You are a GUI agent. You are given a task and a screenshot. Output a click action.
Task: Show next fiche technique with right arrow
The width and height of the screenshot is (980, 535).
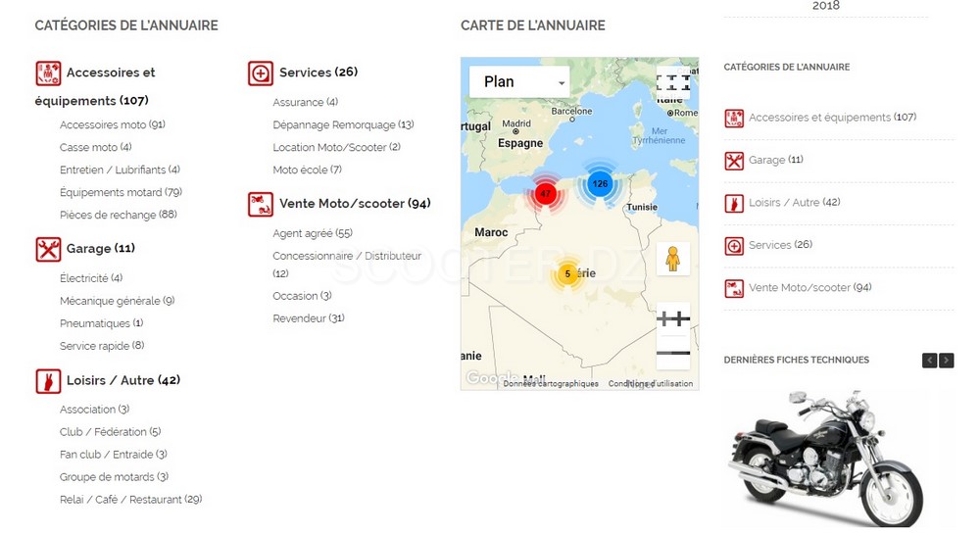coord(946,361)
